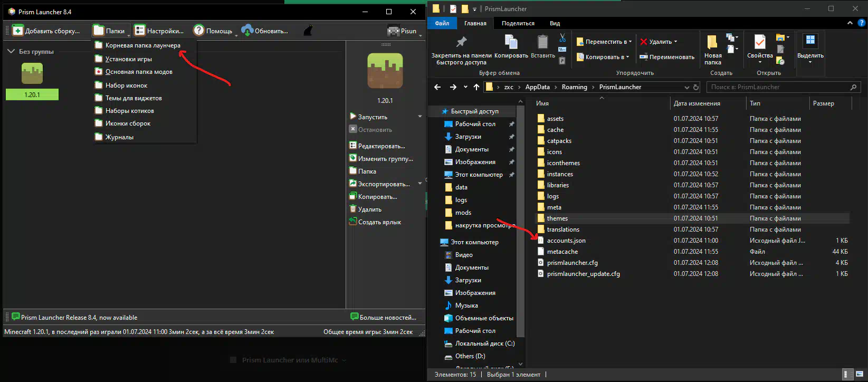Open the instance Папка button
868x382 pixels.
[x=363, y=171]
